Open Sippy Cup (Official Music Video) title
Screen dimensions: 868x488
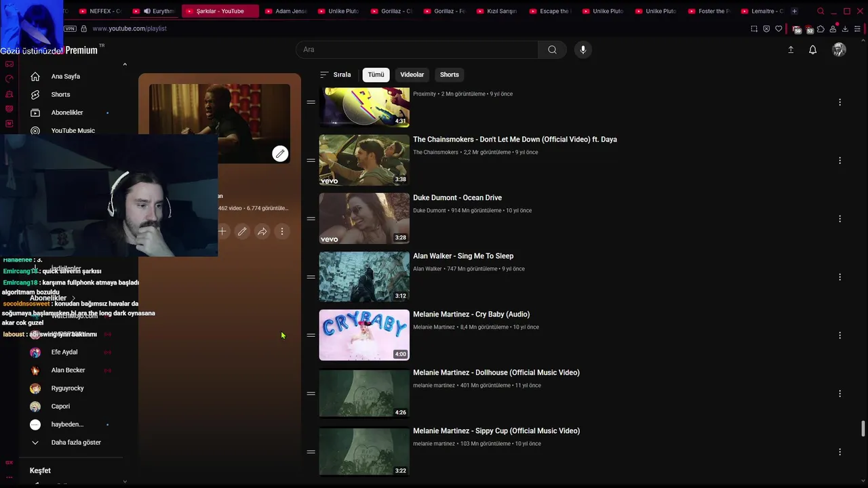pos(496,431)
